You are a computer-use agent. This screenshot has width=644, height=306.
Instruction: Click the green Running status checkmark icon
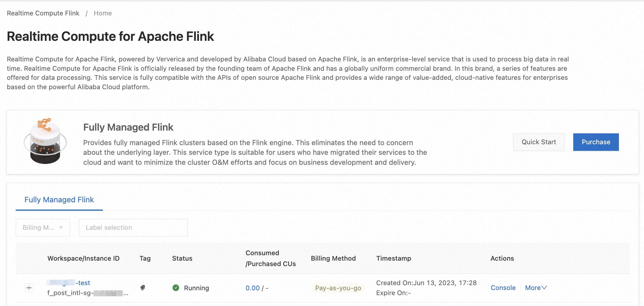click(176, 288)
